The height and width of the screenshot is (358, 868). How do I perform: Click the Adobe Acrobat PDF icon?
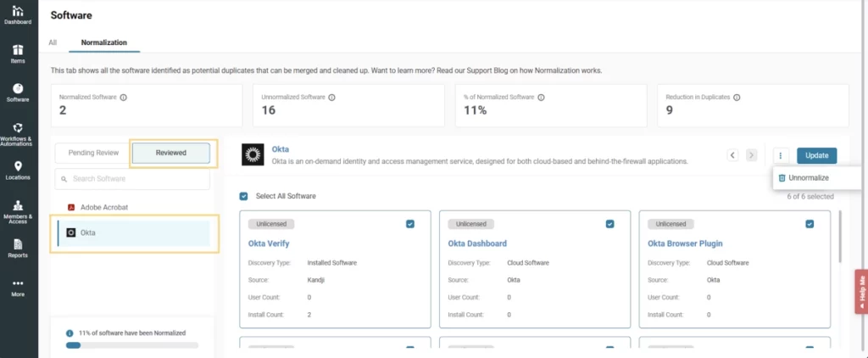[71, 207]
